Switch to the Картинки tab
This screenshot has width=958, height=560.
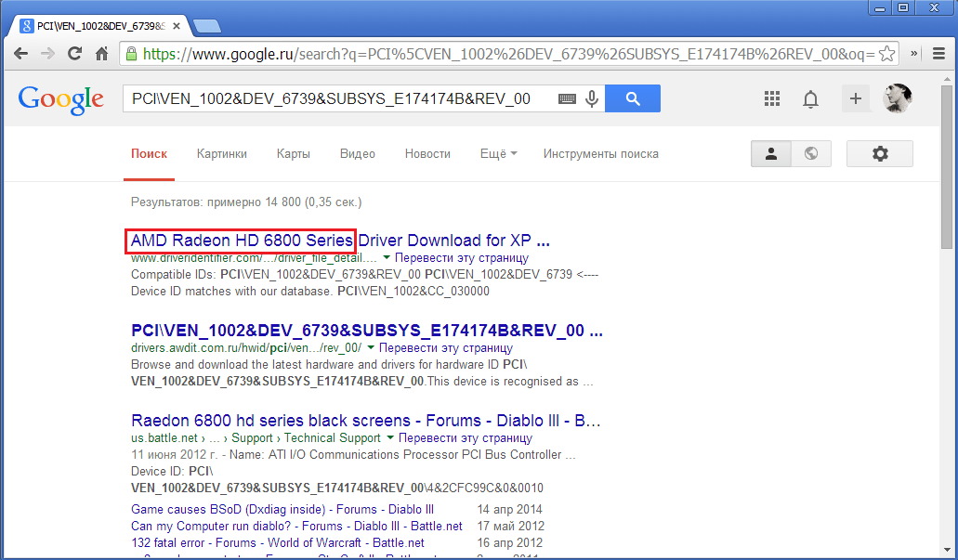[222, 154]
